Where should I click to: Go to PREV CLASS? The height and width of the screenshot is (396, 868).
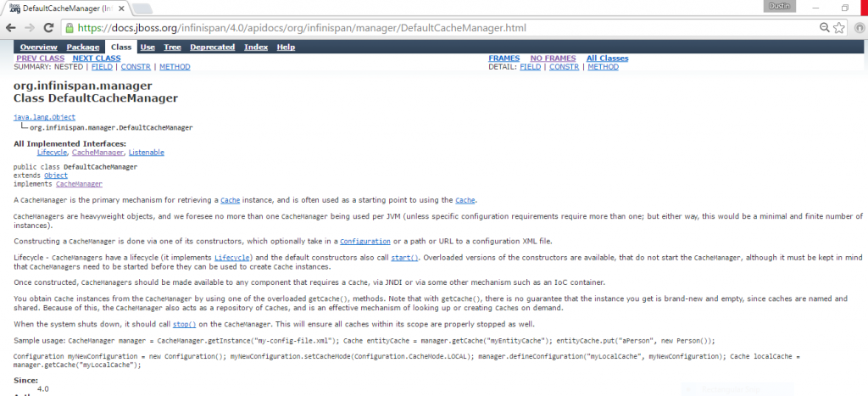tap(41, 59)
